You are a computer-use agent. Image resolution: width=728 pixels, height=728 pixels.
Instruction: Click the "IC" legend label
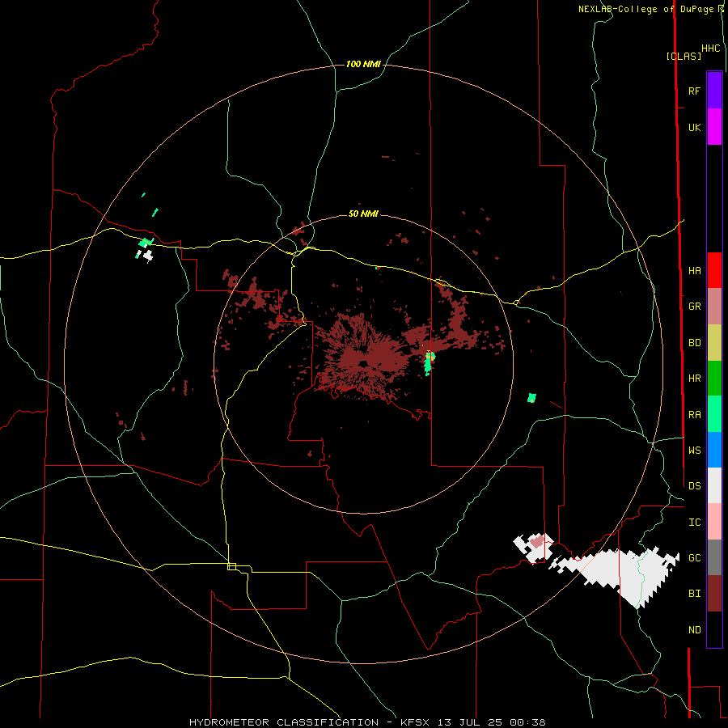694,523
